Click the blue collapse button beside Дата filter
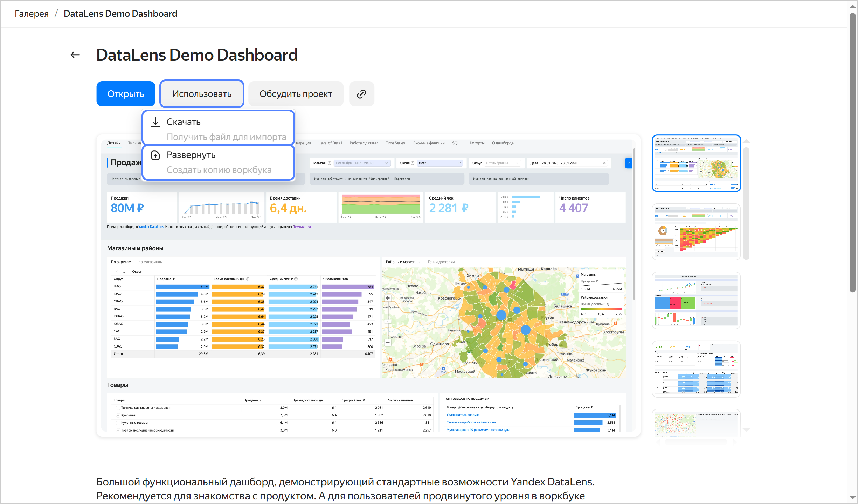 [x=628, y=163]
